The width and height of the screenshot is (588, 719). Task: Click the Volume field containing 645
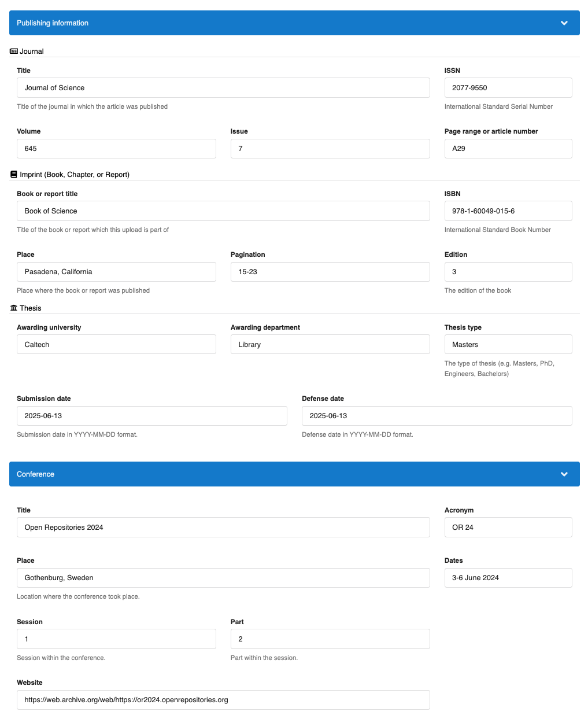[x=116, y=149]
